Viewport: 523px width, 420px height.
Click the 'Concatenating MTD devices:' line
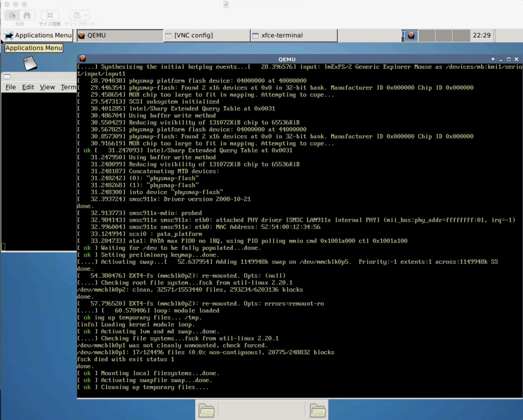click(x=148, y=171)
